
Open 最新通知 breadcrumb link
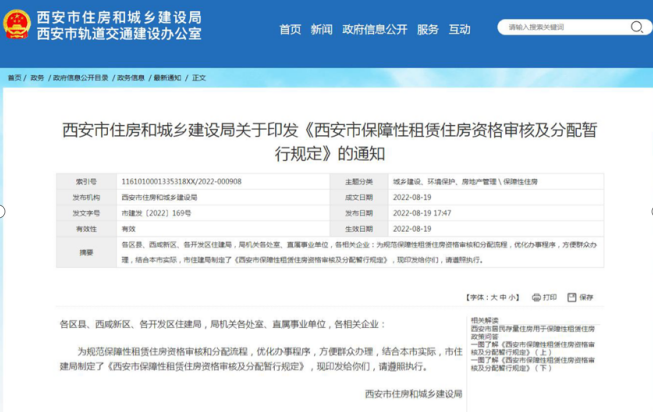[167, 78]
